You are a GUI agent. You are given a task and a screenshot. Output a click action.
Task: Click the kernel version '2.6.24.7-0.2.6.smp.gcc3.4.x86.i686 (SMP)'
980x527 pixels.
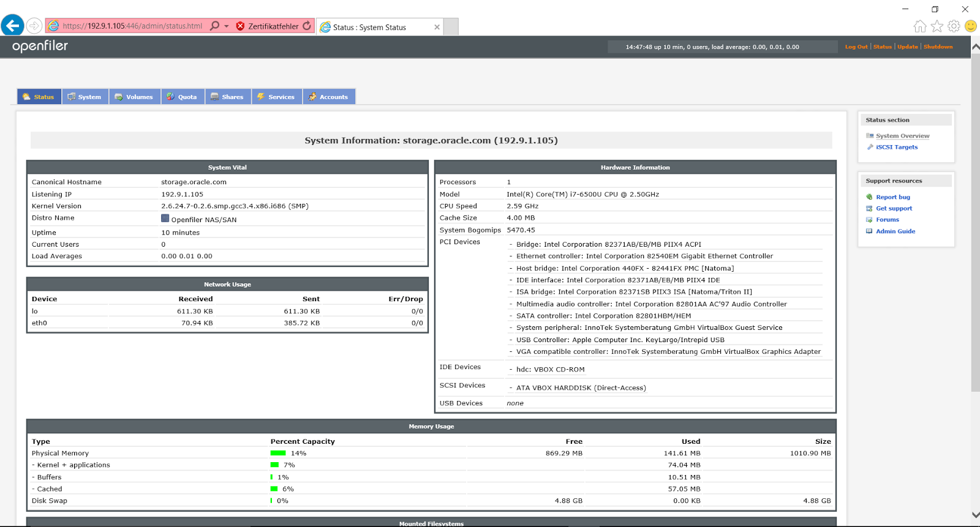coord(235,206)
